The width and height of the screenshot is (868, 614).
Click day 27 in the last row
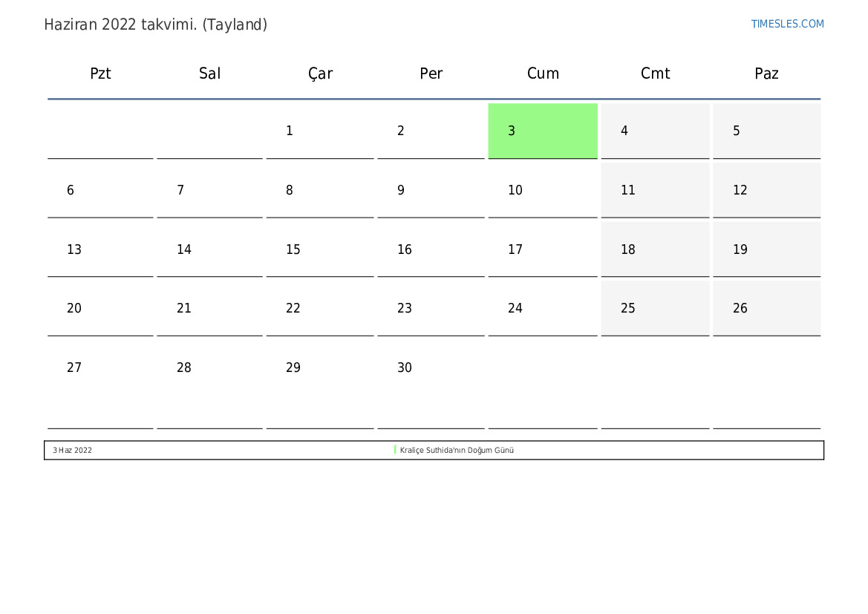pyautogui.click(x=100, y=368)
